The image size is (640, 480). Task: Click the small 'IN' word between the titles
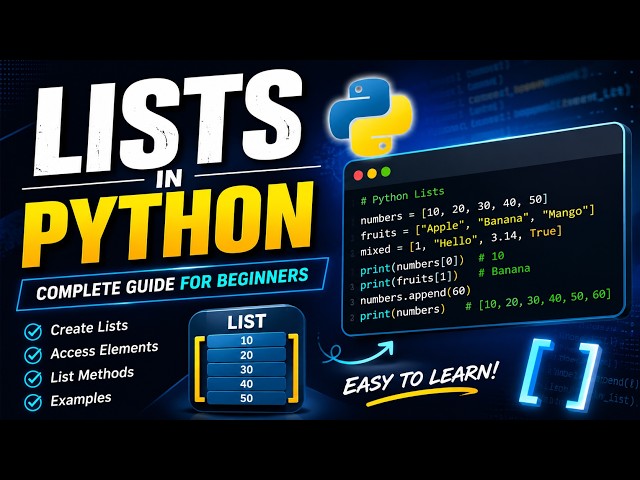pyautogui.click(x=169, y=180)
